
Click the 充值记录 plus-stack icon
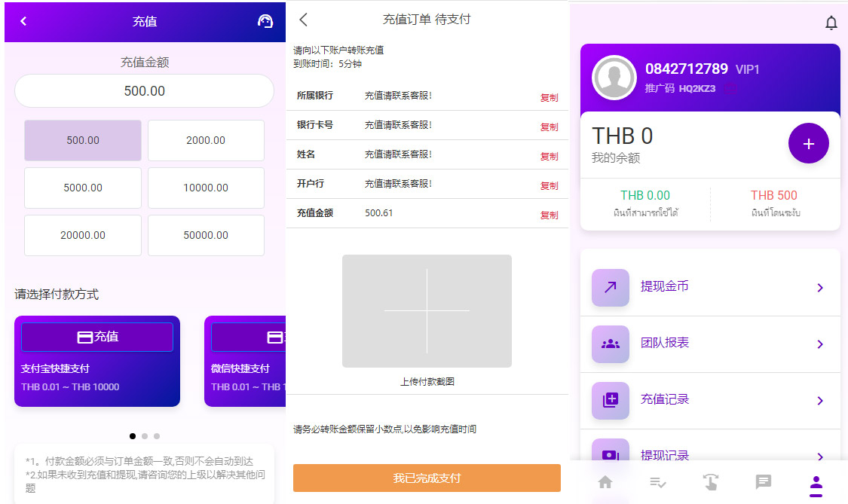pos(611,400)
